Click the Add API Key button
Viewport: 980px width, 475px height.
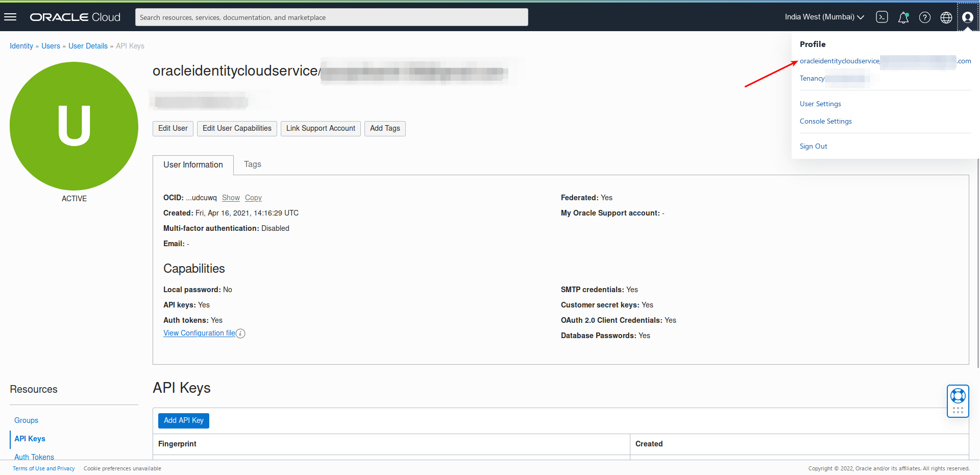(x=184, y=421)
